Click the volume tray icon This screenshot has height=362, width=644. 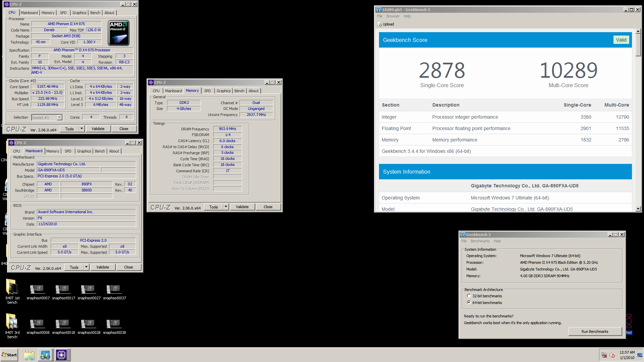612,355
